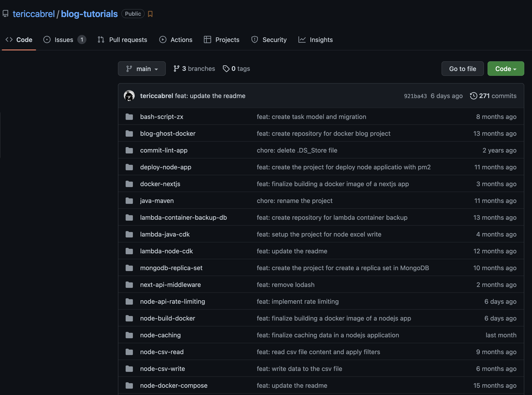Click the bookmark icon next to Public
Screen dimensions: 532x395
150,14
